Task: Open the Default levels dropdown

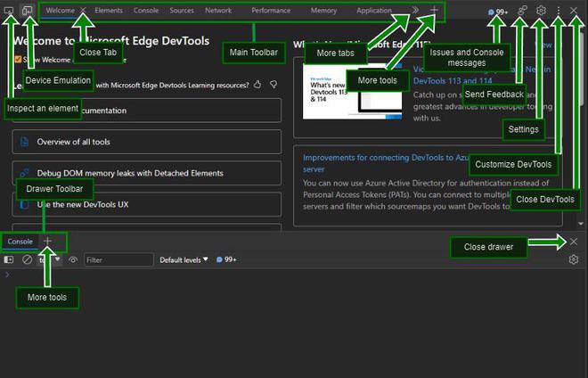Action: 184,259
